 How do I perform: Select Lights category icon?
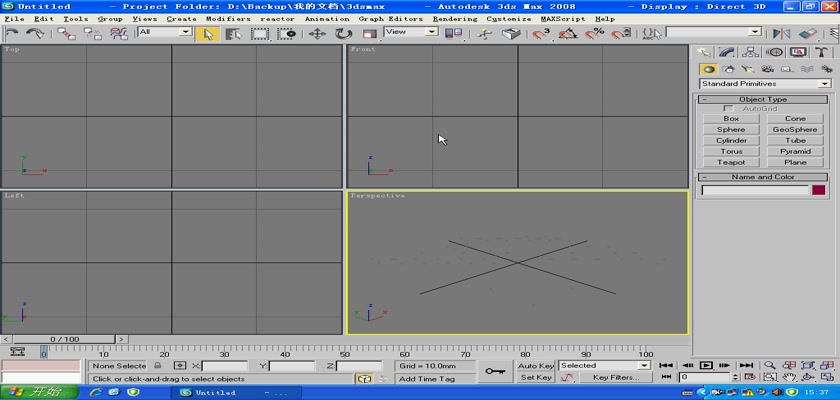pyautogui.click(x=748, y=69)
